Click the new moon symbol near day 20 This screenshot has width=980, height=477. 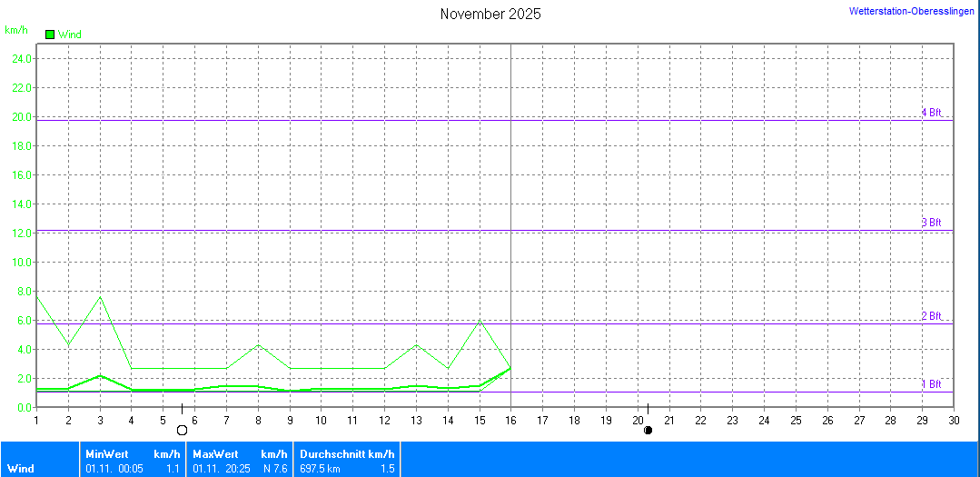click(x=648, y=430)
